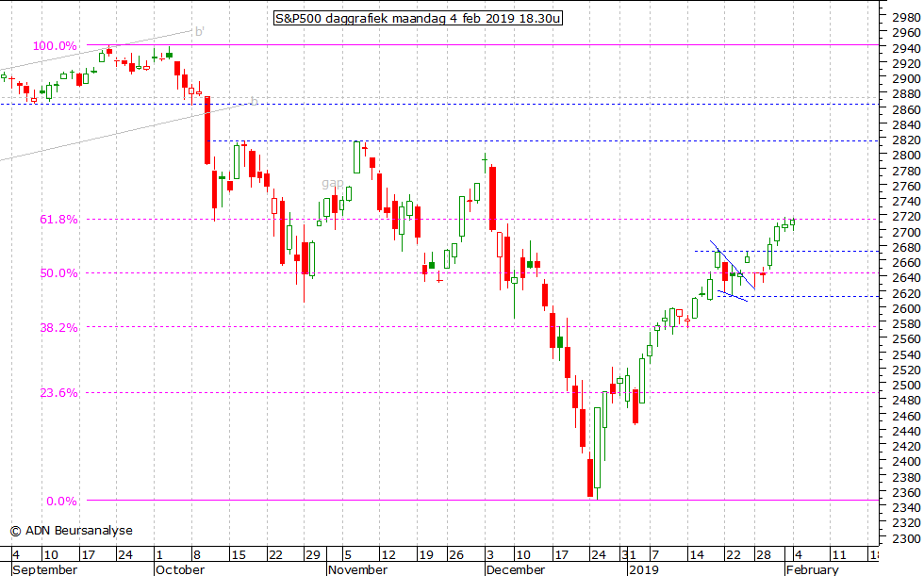
Task: Click the 2400 price axis value
Action: [906, 462]
